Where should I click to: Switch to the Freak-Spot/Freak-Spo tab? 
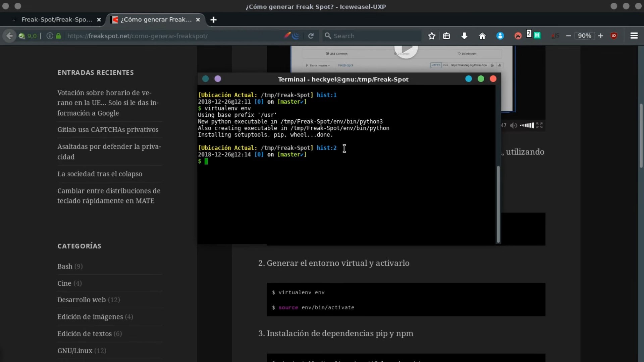56,19
